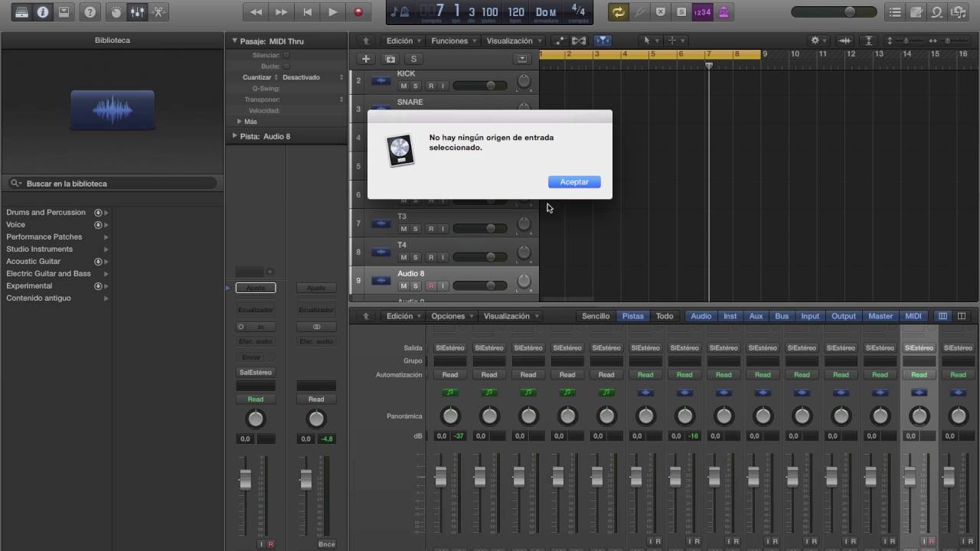Solo the T3 track
The height and width of the screenshot is (551, 980).
(416, 229)
